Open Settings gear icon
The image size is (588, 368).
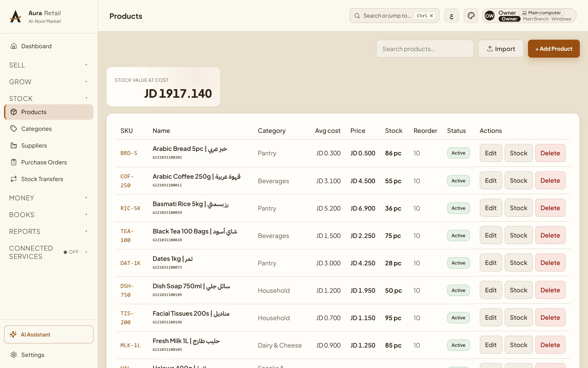coord(14,355)
